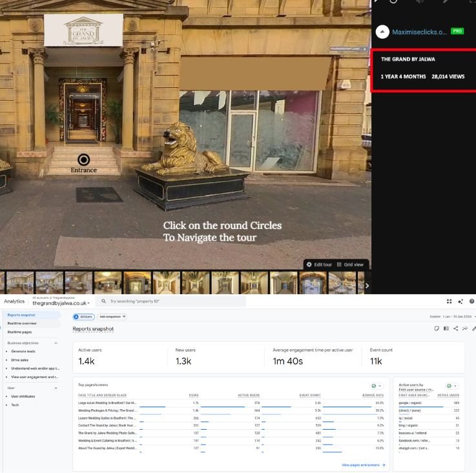Open the Google apps grid icon
Screen dimensions: 476x473
pyautogui.click(x=450, y=301)
